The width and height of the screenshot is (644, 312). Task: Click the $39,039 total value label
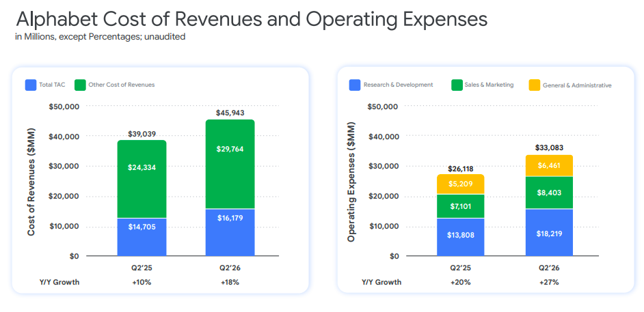(142, 134)
